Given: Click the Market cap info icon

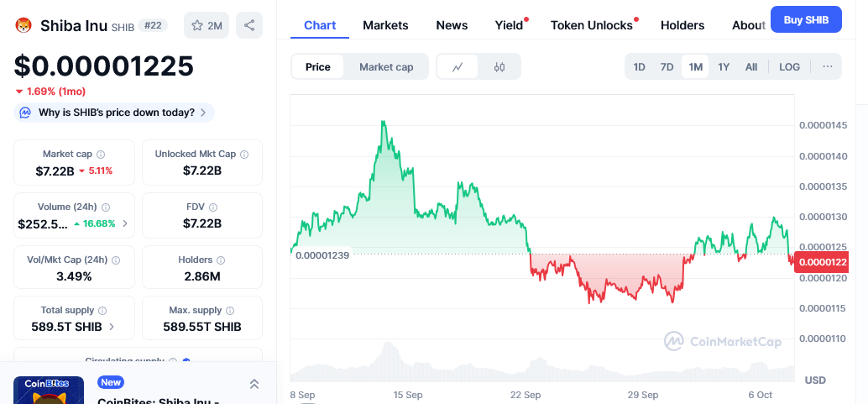Looking at the screenshot, I should click(x=101, y=155).
